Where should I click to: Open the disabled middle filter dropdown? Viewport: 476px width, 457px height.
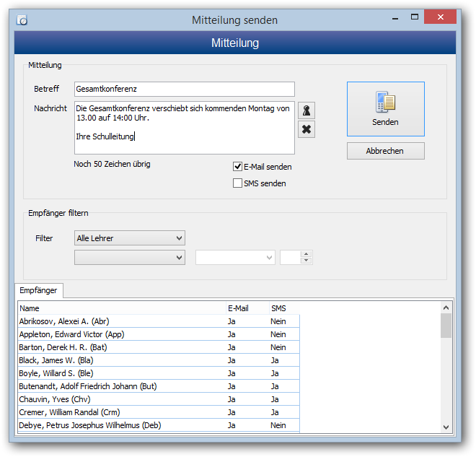pos(235,257)
